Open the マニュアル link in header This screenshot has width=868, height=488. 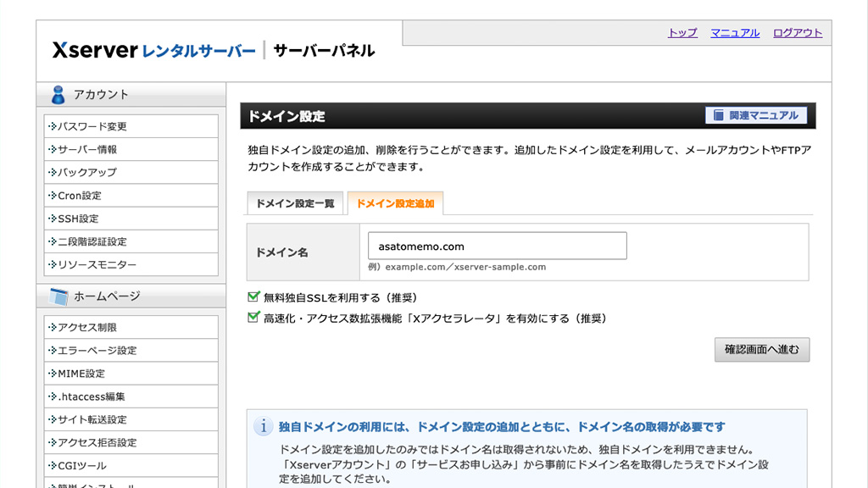coord(735,33)
